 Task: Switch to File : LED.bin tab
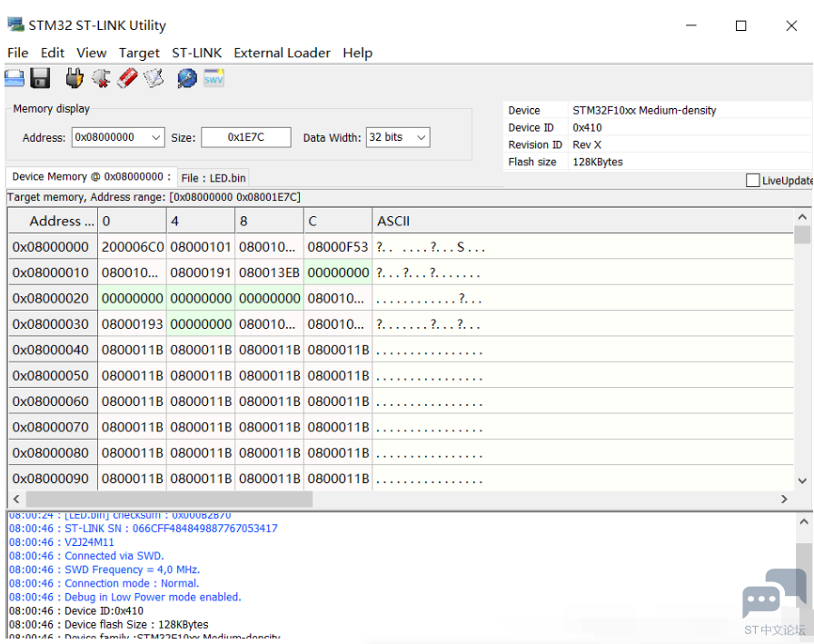pyautogui.click(x=213, y=178)
